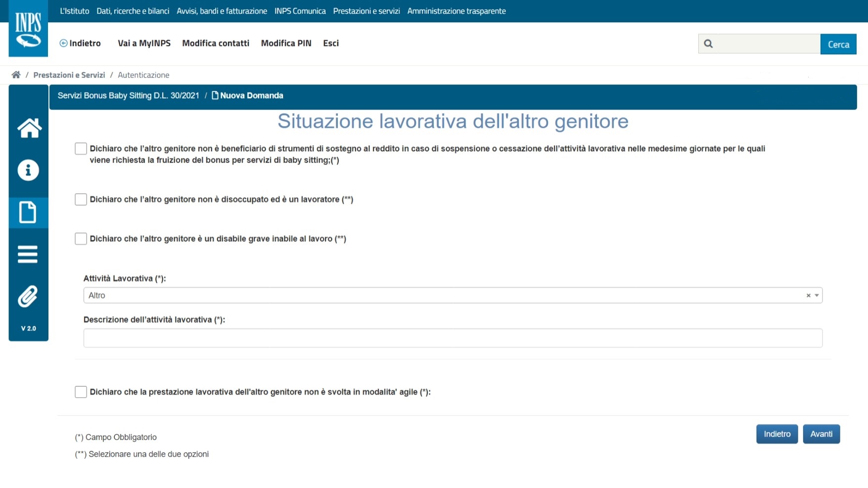Open Amministrazione trasparente menu
Viewport: 868px width, 488px height.
457,11
